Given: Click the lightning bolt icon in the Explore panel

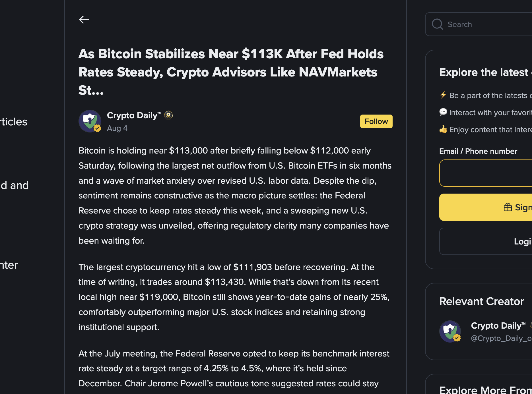Looking at the screenshot, I should [x=443, y=95].
